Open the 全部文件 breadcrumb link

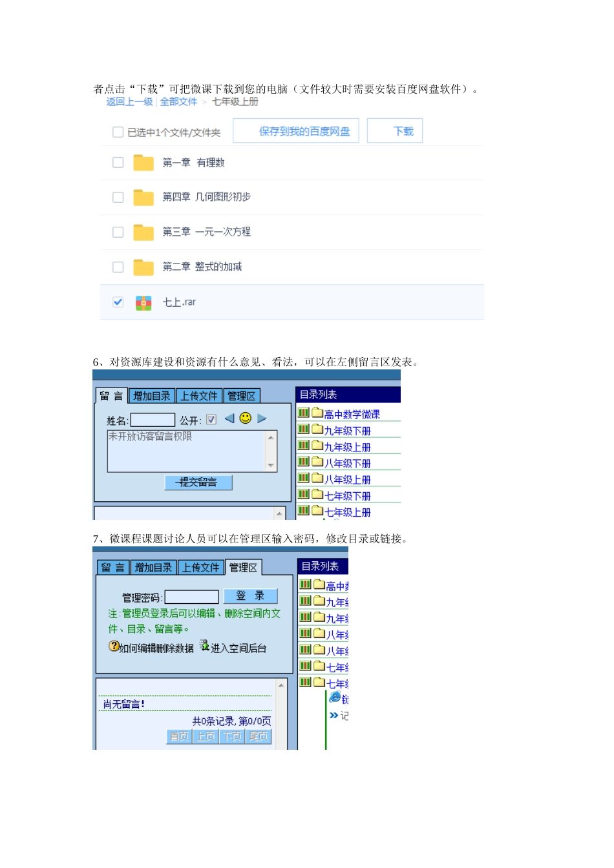tap(178, 102)
